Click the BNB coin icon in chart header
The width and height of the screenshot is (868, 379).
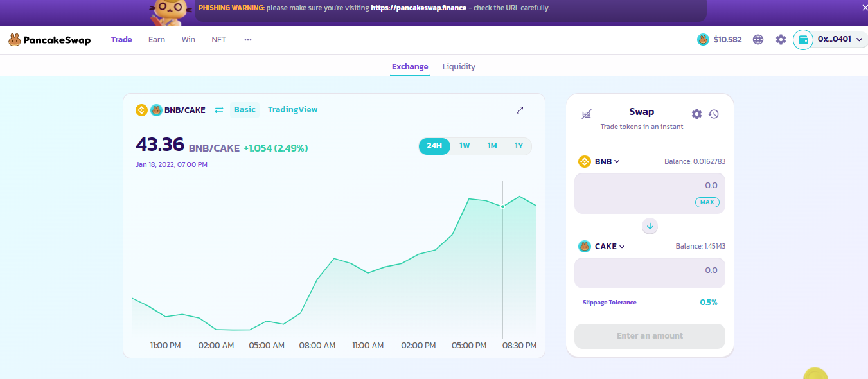(x=141, y=110)
